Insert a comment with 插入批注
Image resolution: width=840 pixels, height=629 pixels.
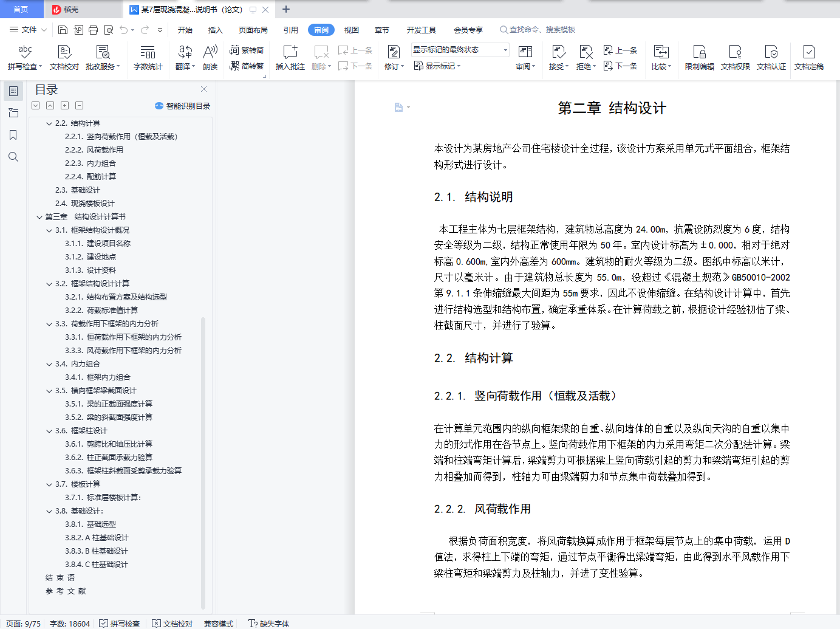click(290, 58)
